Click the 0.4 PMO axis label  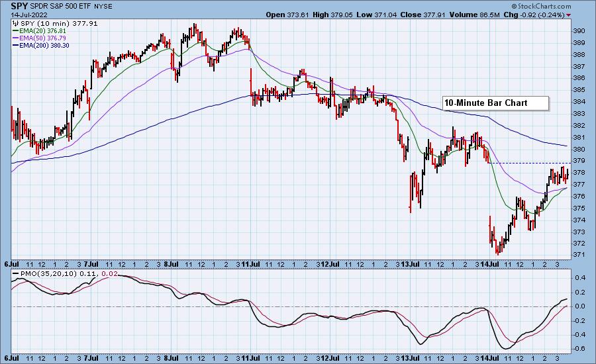579,278
